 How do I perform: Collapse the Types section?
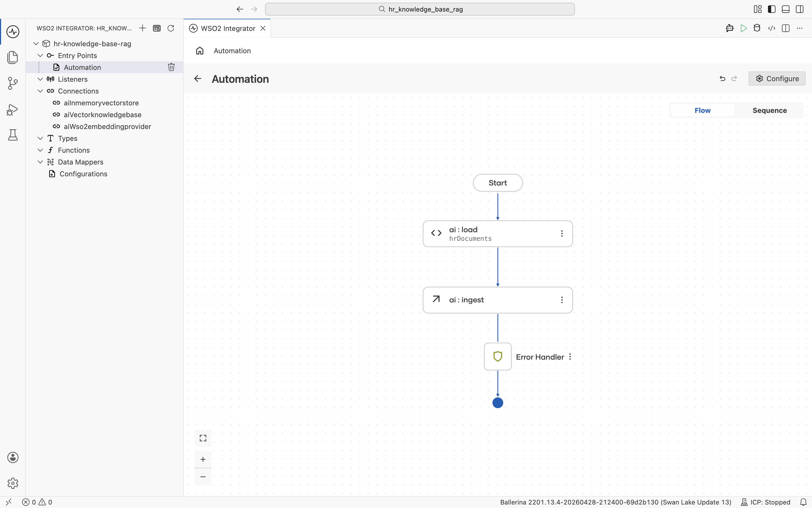[x=40, y=138]
